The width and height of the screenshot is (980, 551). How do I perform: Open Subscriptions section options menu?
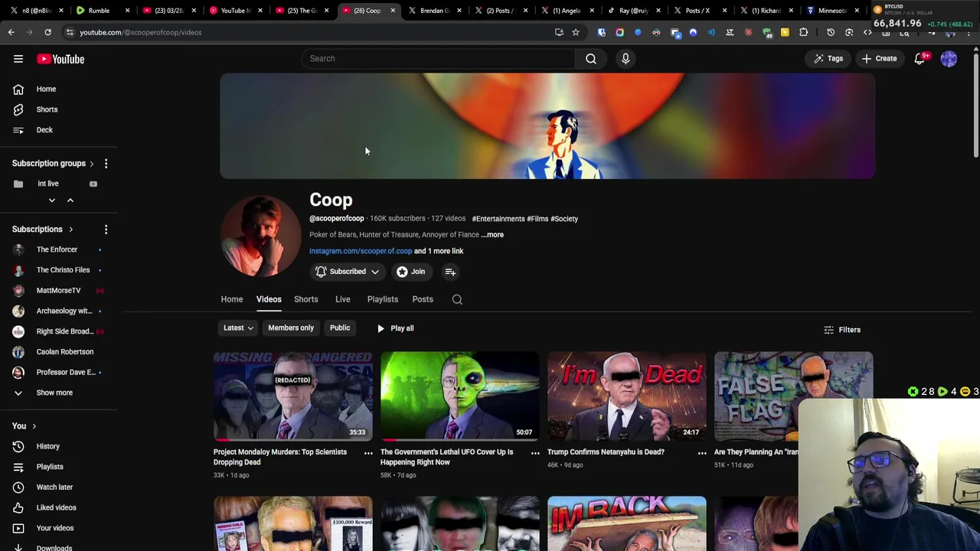point(106,230)
